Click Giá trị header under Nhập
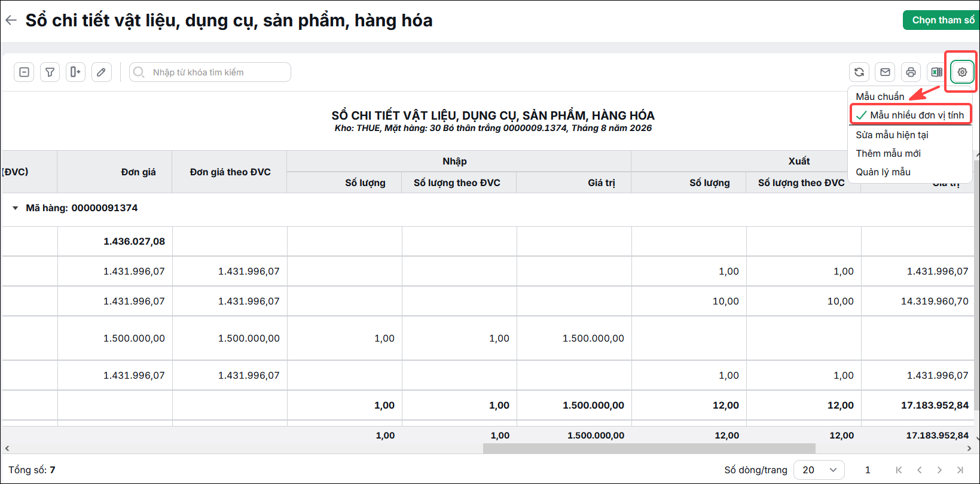980x484 pixels. pos(574,182)
